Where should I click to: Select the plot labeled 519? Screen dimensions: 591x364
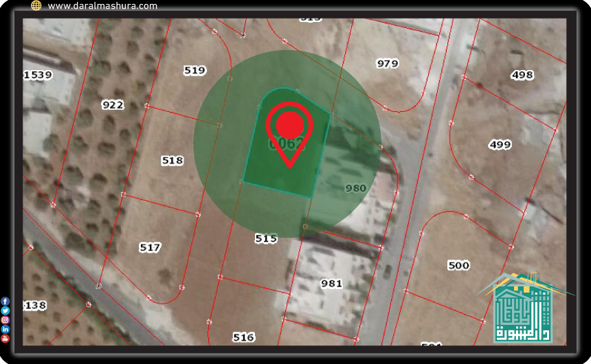(195, 70)
